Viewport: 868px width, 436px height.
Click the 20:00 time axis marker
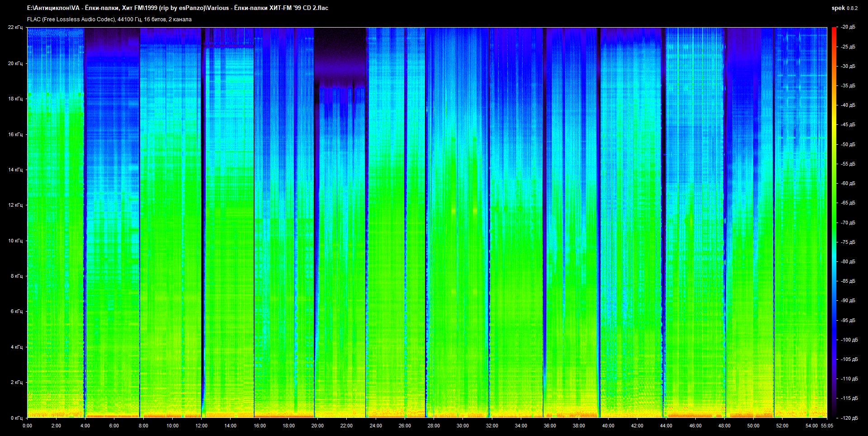point(317,426)
